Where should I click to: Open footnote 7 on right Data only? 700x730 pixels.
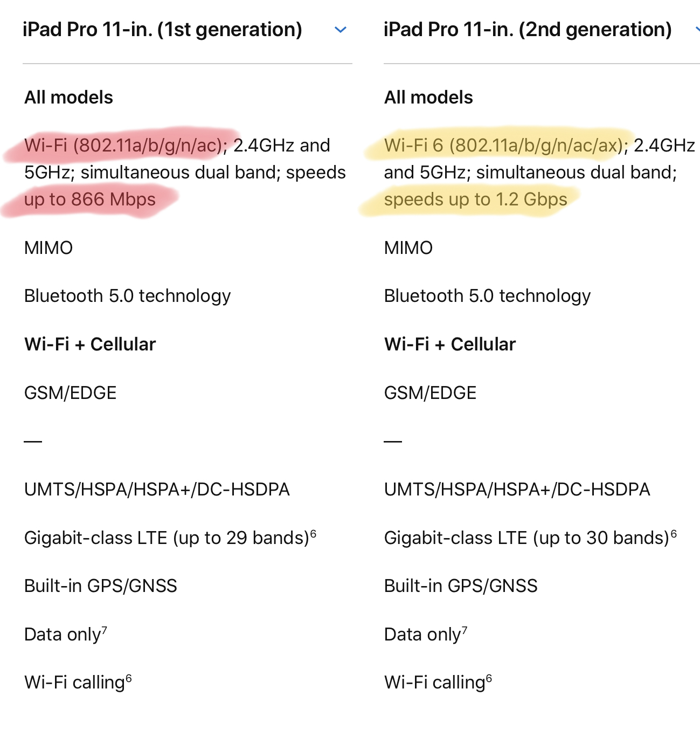[x=465, y=630]
